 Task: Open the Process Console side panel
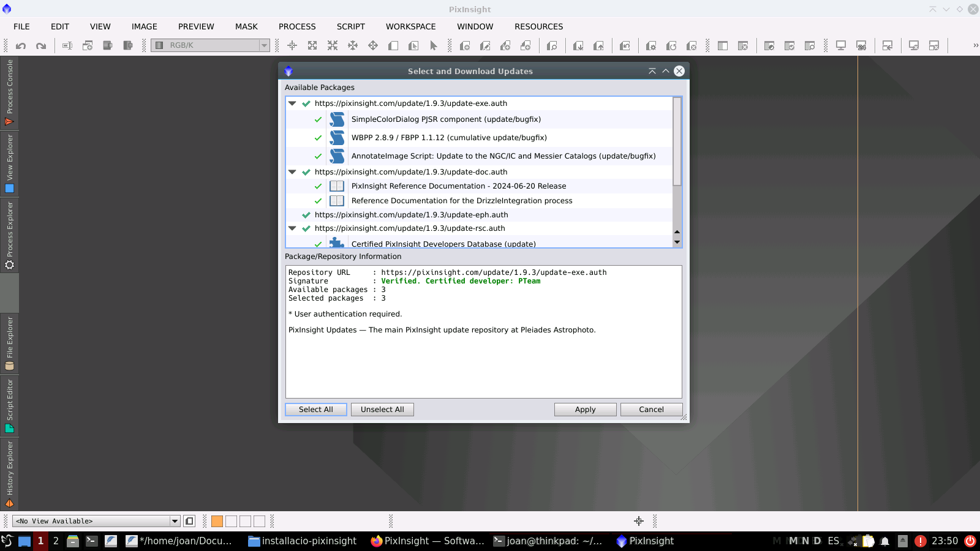tap(9, 93)
